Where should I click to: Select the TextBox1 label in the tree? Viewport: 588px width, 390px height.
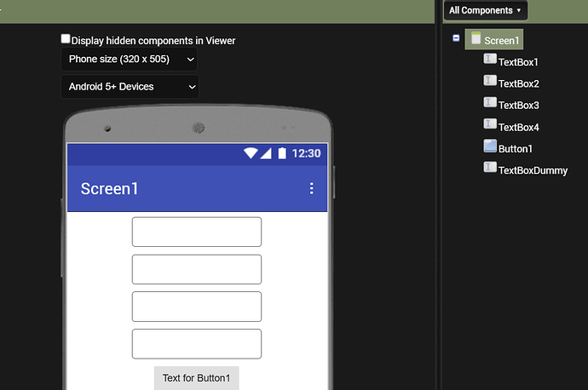click(x=518, y=62)
